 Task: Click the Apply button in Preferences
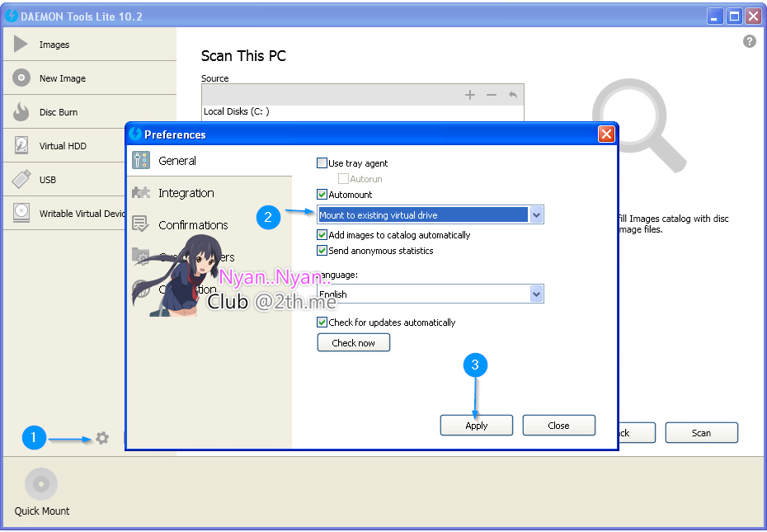pos(477,426)
